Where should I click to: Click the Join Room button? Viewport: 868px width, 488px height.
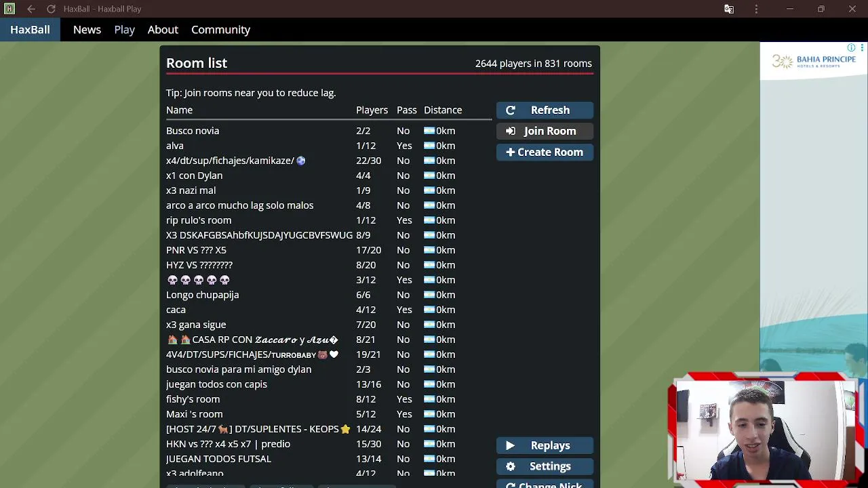coord(545,131)
